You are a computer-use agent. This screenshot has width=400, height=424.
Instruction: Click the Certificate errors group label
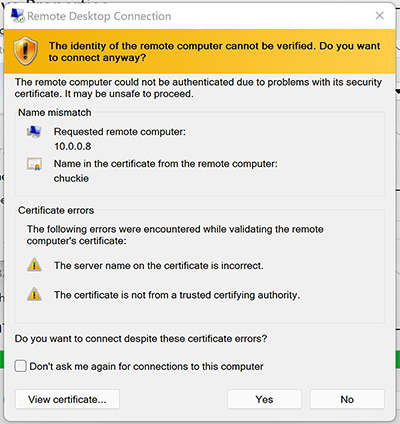point(56,211)
